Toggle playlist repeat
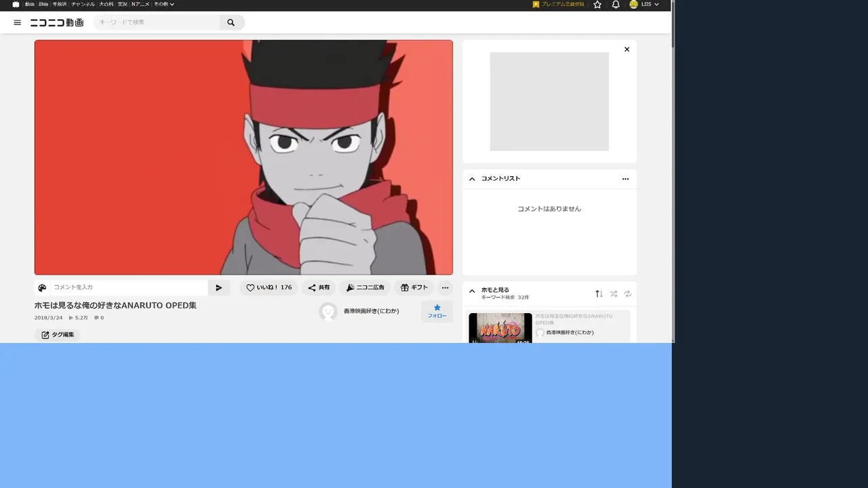This screenshot has width=868, height=488. pos(628,293)
